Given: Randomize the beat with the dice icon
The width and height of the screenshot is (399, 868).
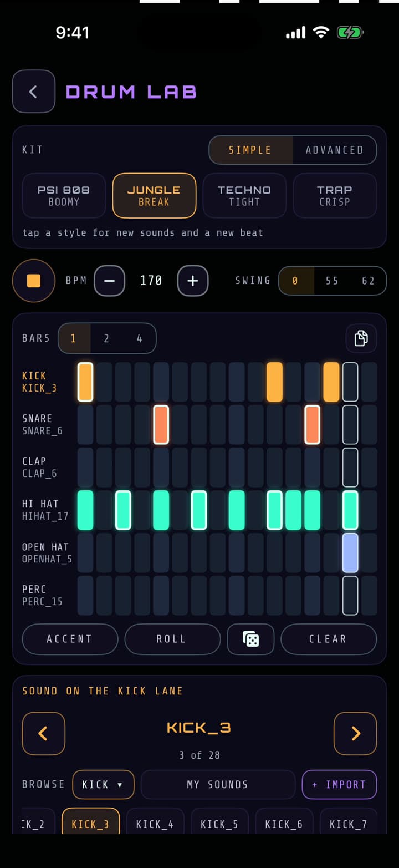Looking at the screenshot, I should pos(251,639).
